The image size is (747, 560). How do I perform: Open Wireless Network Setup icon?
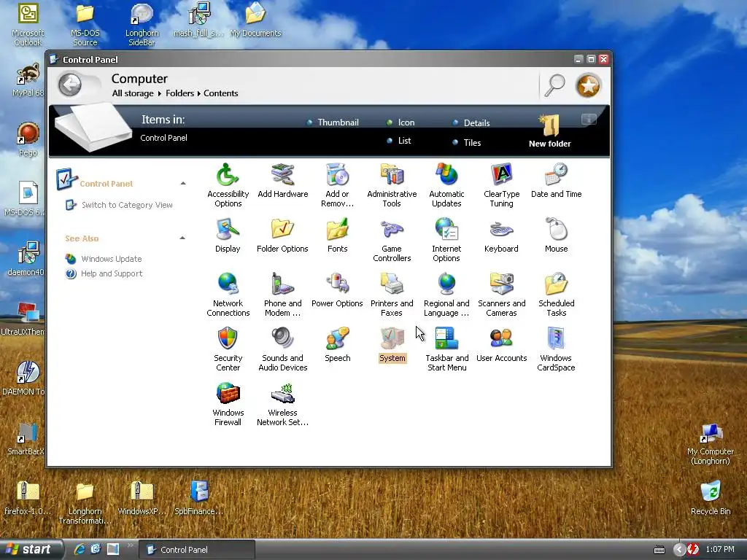[x=282, y=404]
